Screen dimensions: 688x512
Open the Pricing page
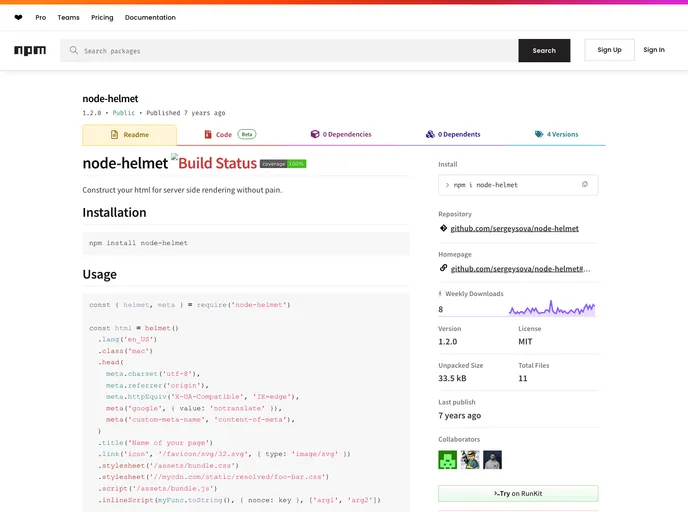102,18
